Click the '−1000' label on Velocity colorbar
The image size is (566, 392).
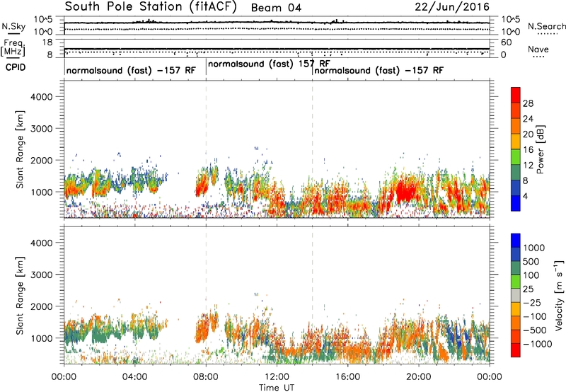(x=538, y=344)
